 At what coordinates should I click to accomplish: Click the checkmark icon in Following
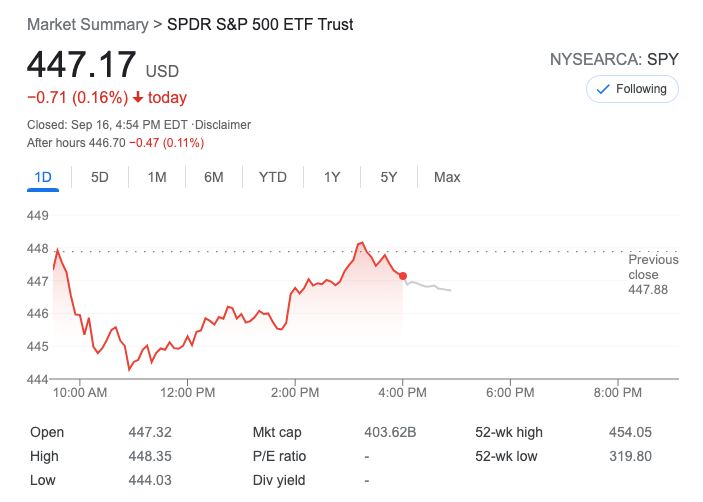point(603,89)
